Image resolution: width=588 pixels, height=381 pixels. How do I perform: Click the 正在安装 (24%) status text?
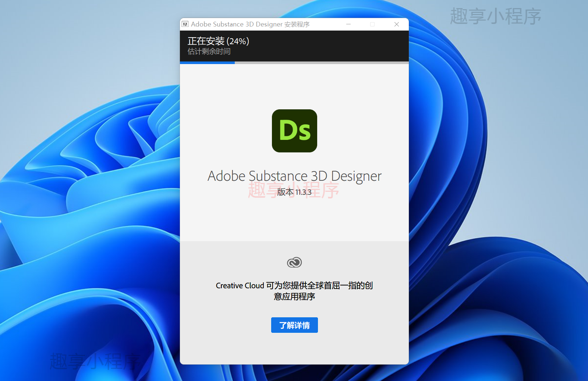219,41
